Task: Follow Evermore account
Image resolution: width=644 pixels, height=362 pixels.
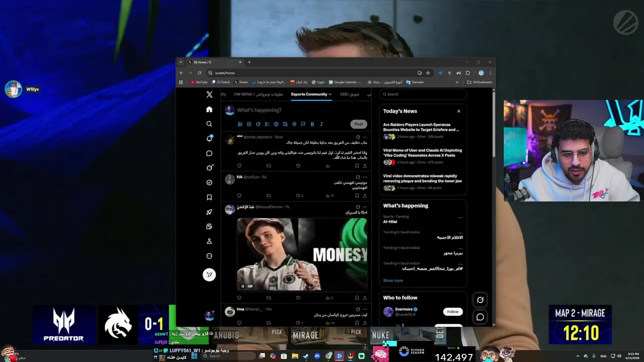Action: tap(453, 312)
